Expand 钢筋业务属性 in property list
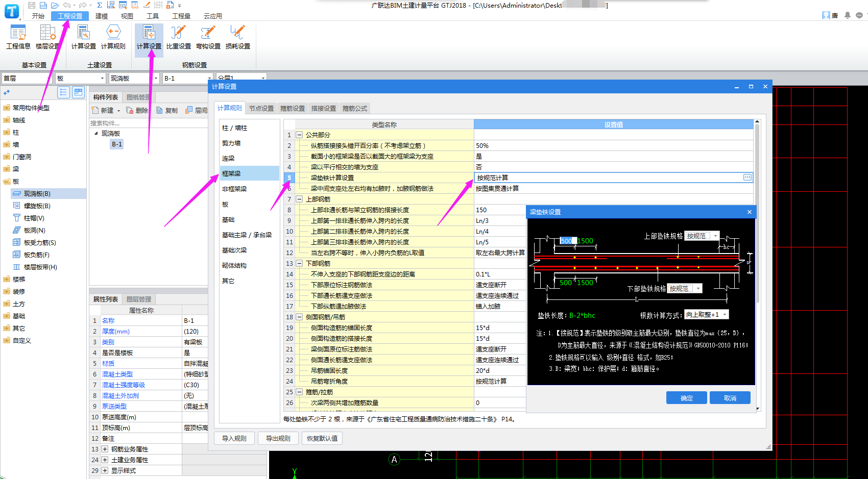Image resolution: width=868 pixels, height=479 pixels. click(105, 449)
